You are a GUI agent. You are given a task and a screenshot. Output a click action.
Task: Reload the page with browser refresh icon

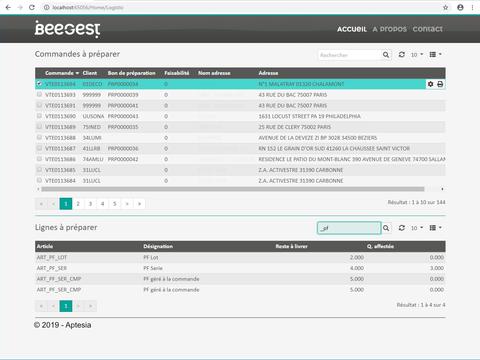(32, 7)
